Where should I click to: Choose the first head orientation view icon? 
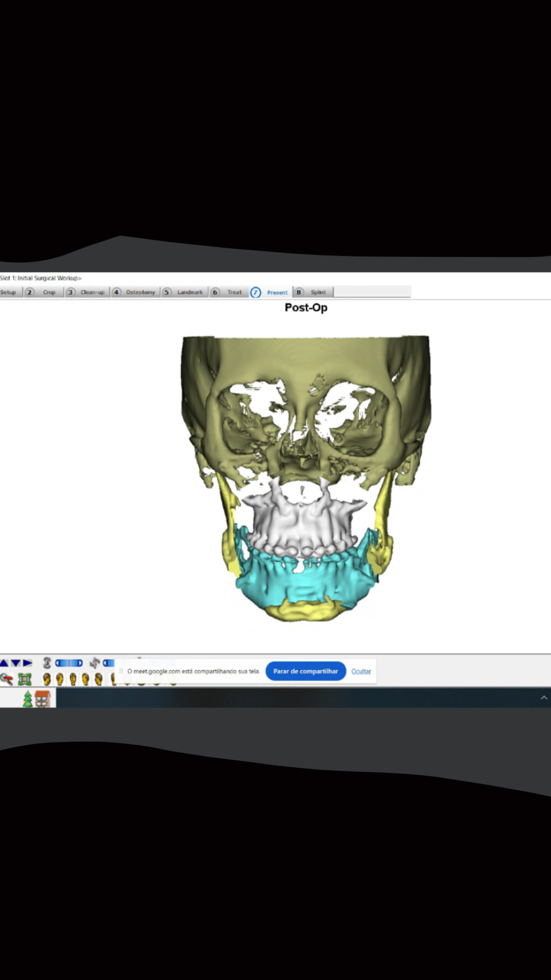[x=47, y=679]
